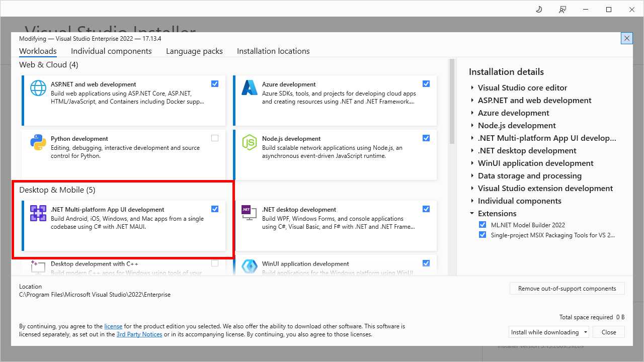This screenshot has height=362, width=644.
Task: Expand WinUI application development details
Action: [x=472, y=163]
